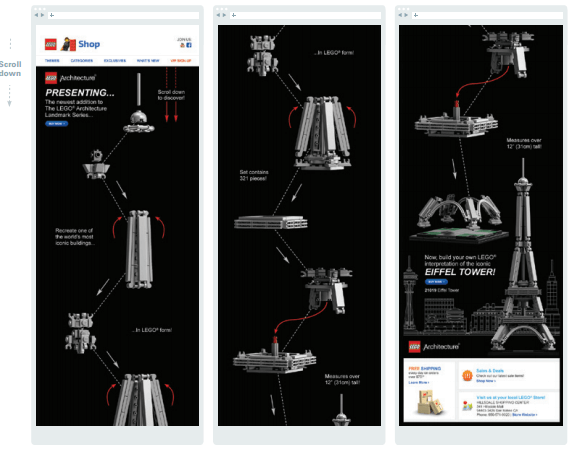Click the dome-shaped LEGO piece below the antenna rod
The width and height of the screenshot is (583, 460).
pyautogui.click(x=139, y=122)
